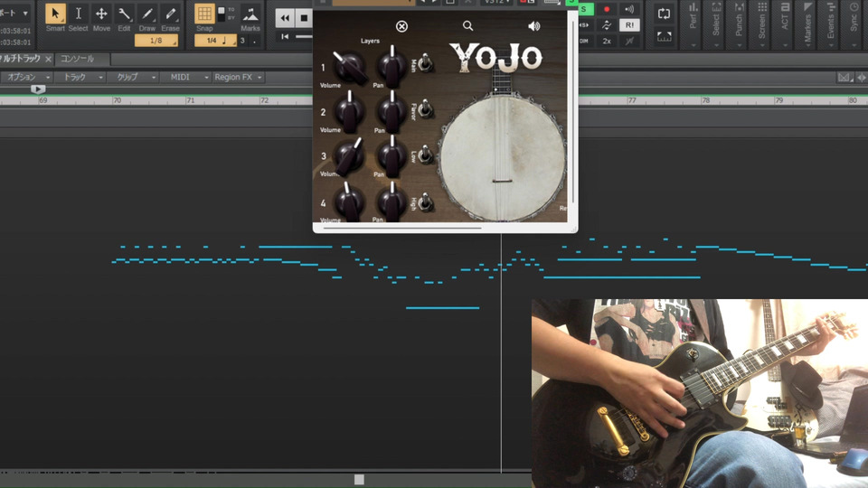Switch to the コンソール tab
The width and height of the screenshot is (868, 488).
pos(77,59)
